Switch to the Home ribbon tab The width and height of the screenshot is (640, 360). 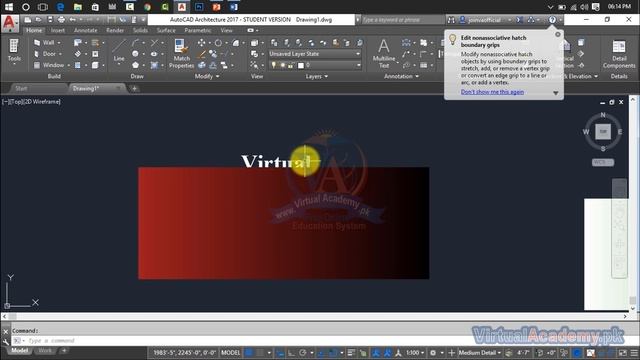(x=34, y=30)
